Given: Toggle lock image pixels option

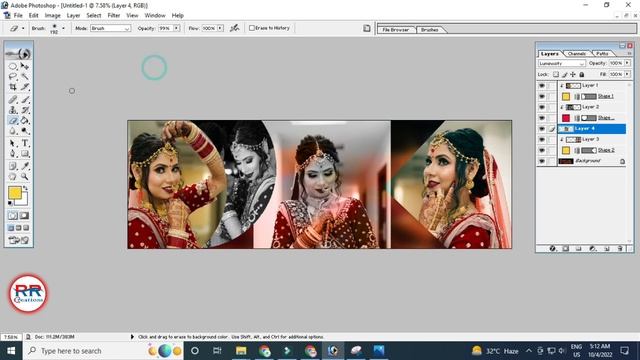Looking at the screenshot, I should pos(564,74).
